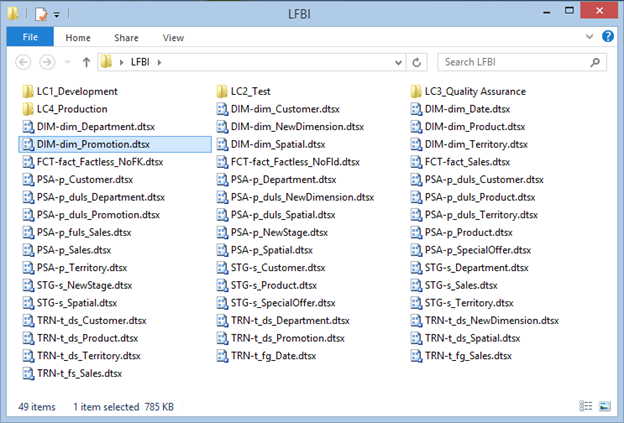Click the TRN-t_fg_Sales.dtsx file name
The width and height of the screenshot is (624, 423).
pyautogui.click(x=468, y=356)
